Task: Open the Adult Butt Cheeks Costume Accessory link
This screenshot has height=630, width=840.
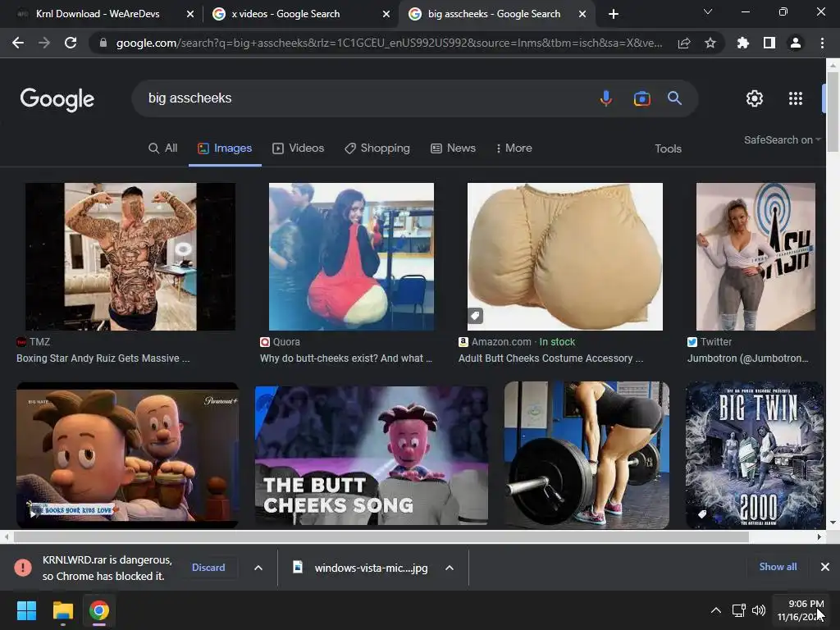Action: coord(550,358)
